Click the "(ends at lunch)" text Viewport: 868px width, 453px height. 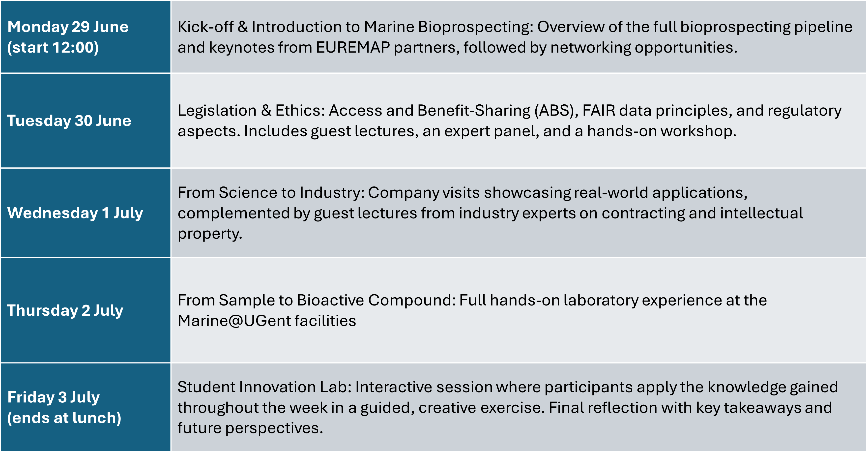(64, 418)
